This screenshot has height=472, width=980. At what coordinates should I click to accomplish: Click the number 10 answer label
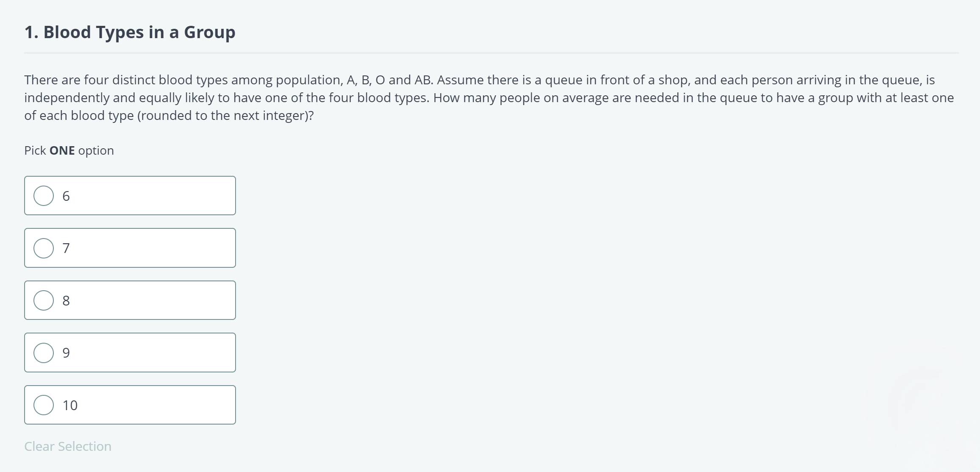coord(70,405)
